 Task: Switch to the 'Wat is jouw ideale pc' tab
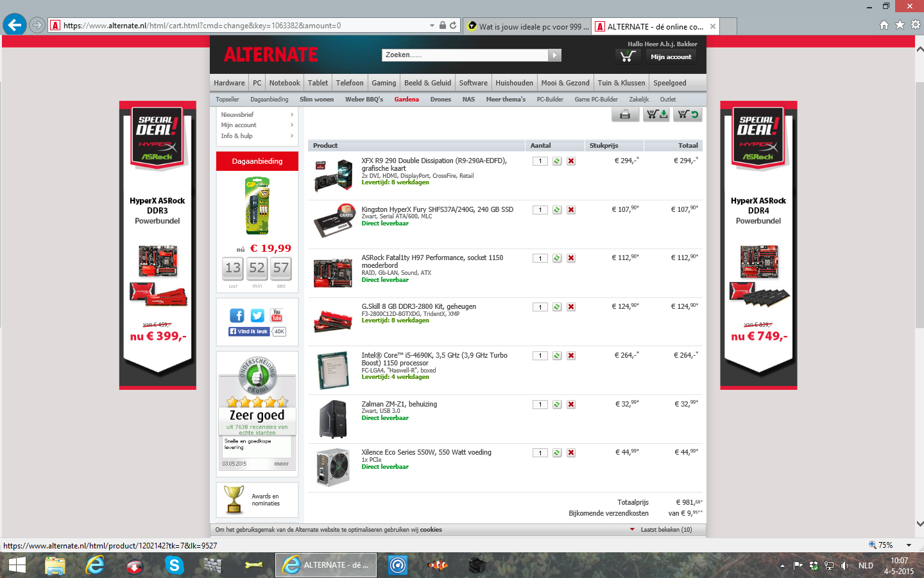tap(526, 26)
